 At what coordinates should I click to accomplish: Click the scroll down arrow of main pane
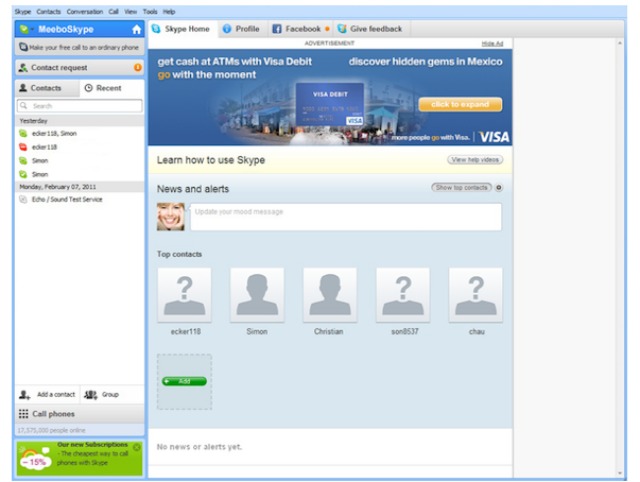click(x=620, y=473)
